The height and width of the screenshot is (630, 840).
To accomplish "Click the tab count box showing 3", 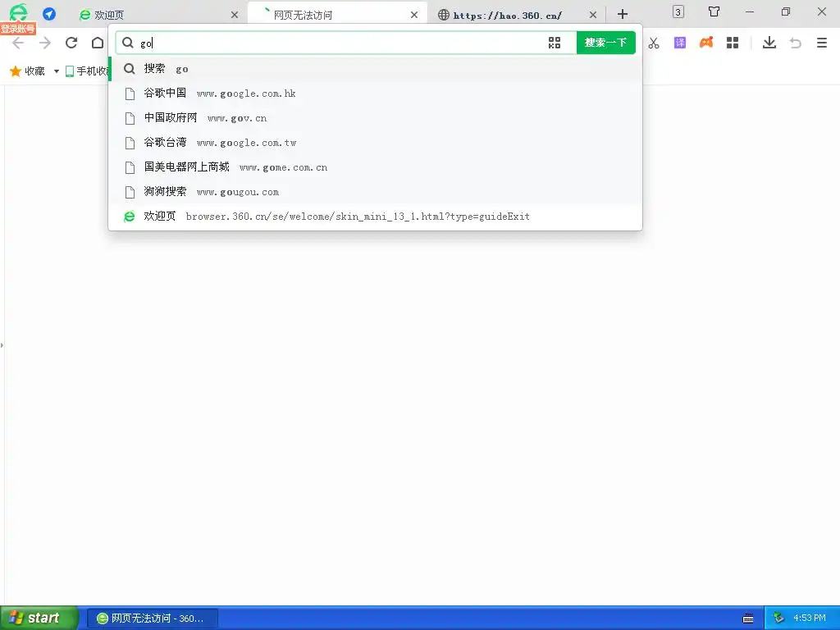I will [x=678, y=11].
